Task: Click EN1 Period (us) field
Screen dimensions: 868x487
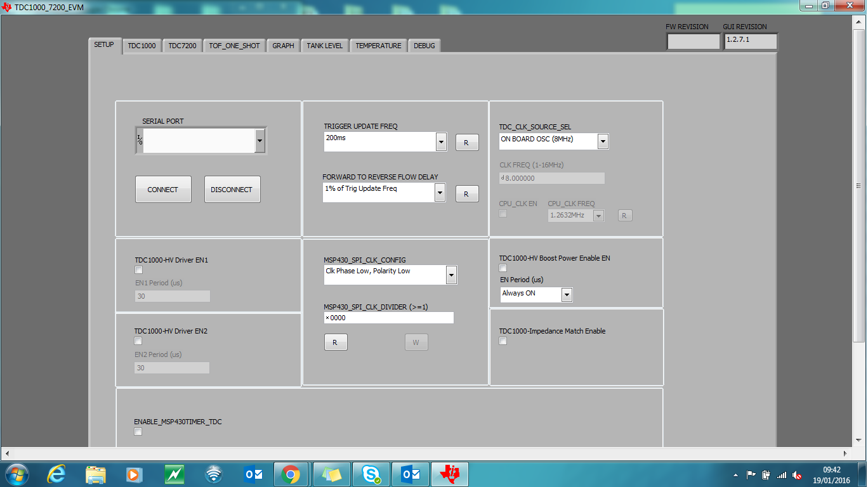Action: tap(172, 296)
